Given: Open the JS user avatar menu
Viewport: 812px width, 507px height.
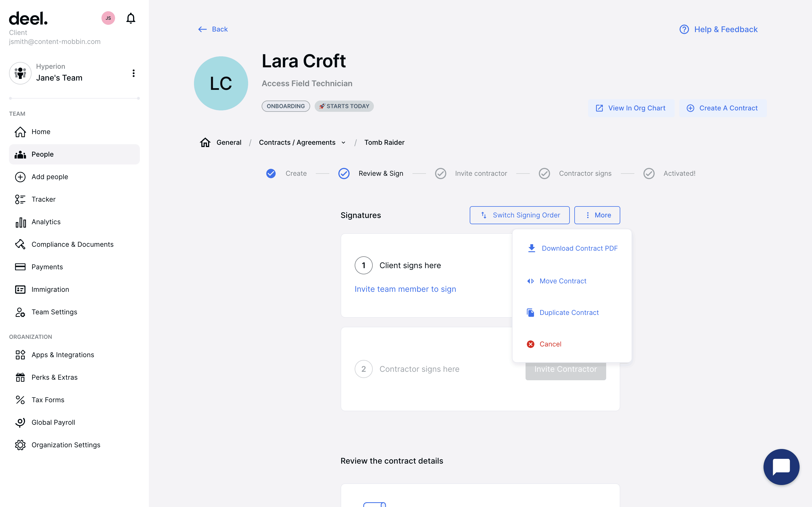Looking at the screenshot, I should 108,18.
